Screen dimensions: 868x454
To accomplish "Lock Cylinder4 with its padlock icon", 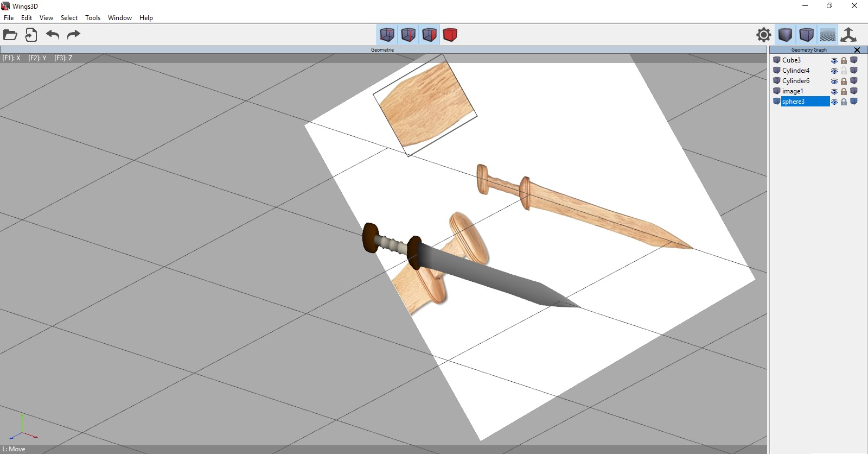I will click(844, 71).
